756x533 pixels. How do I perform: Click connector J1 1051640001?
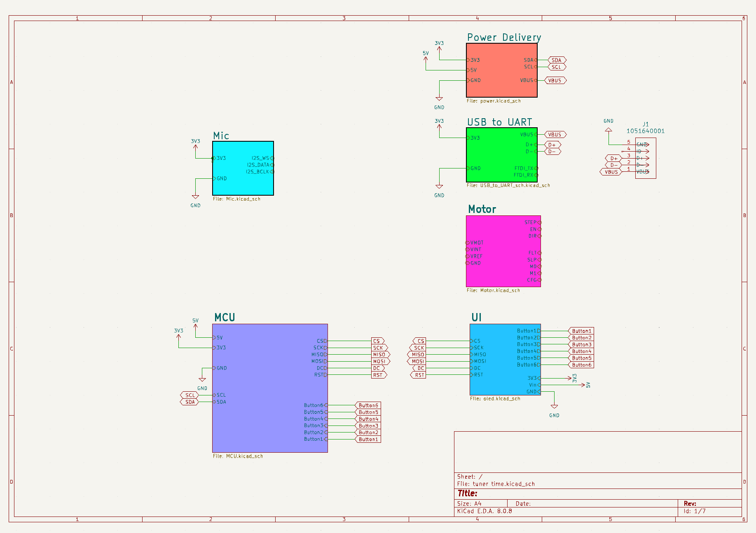(x=645, y=159)
